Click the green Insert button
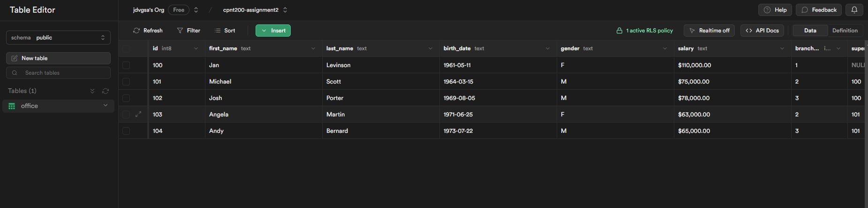This screenshot has height=208, width=868. 273,31
